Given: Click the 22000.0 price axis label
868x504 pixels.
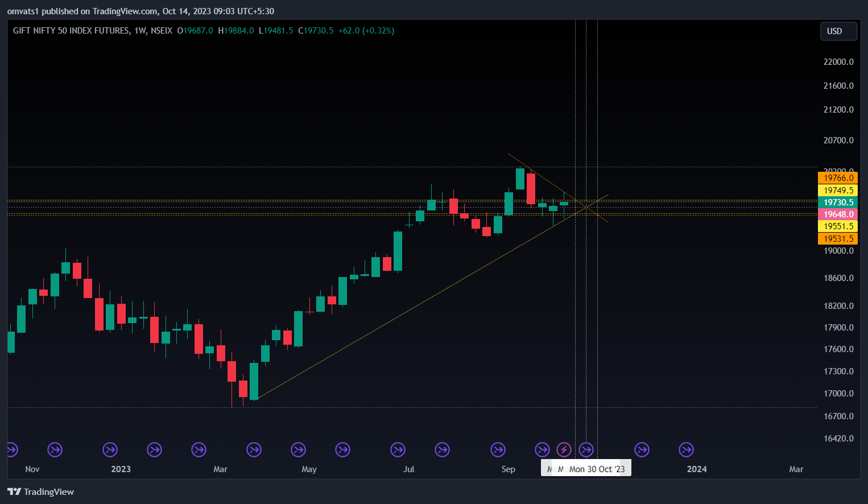Looking at the screenshot, I should click(x=838, y=62).
